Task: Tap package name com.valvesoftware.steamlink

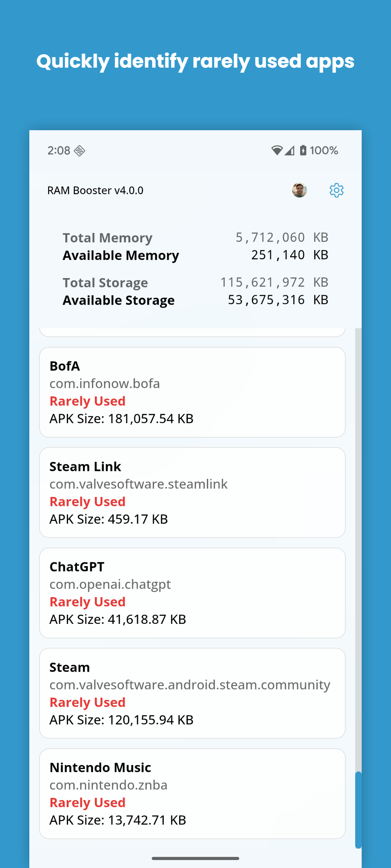Action: (139, 484)
